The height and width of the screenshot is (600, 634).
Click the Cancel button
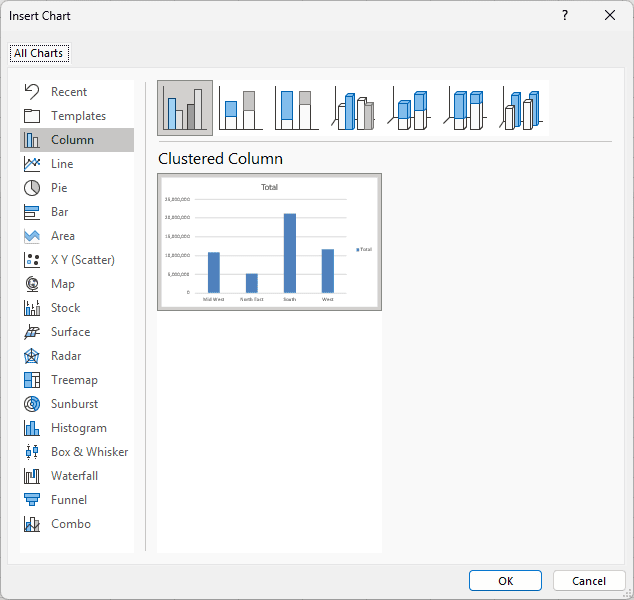pos(589,581)
